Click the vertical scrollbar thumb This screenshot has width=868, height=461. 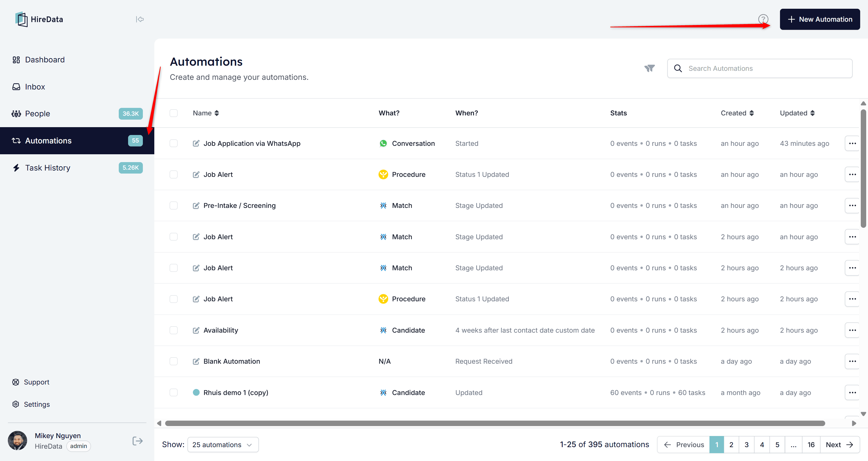point(863,168)
